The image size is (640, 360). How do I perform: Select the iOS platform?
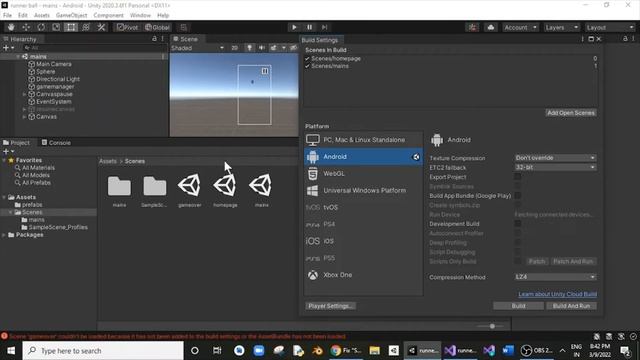(363, 241)
